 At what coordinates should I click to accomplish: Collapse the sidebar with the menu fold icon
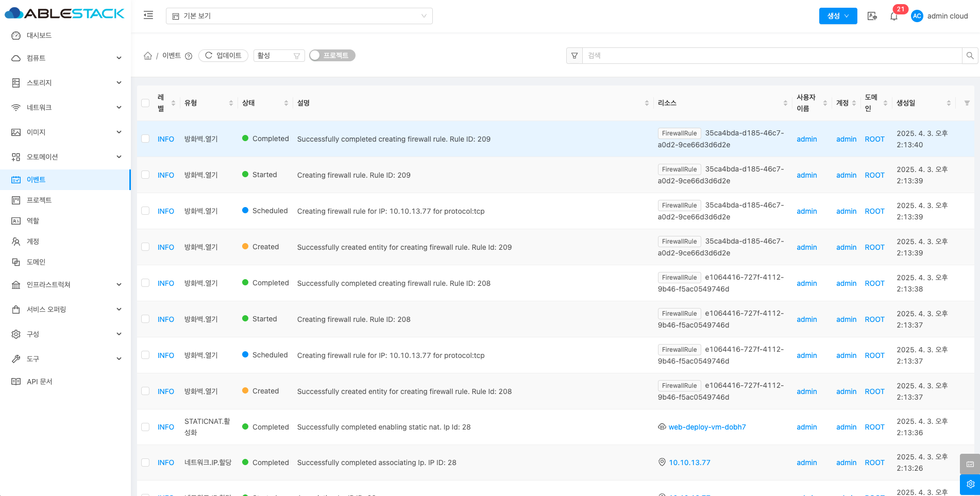point(148,15)
